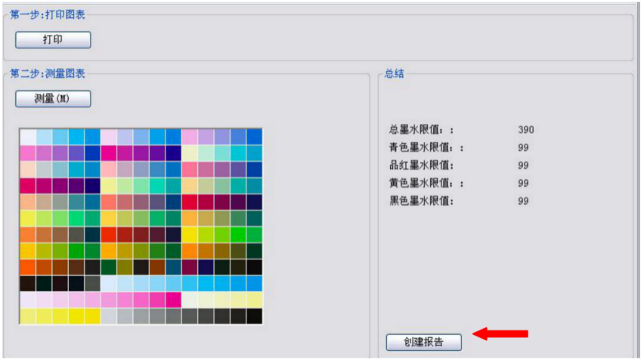Start measuring with the 测量(M) button
Image resolution: width=644 pixels, height=363 pixels.
pyautogui.click(x=53, y=98)
